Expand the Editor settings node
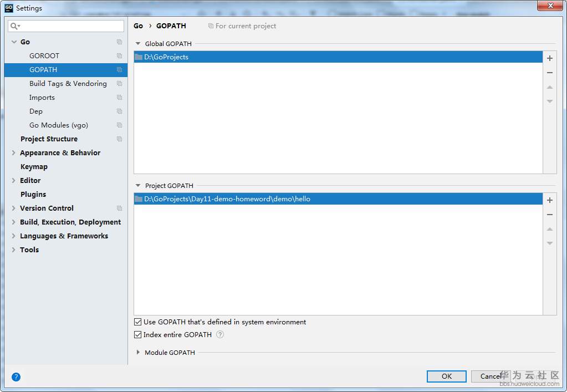Viewport: 567px width, 392px height. coord(14,180)
